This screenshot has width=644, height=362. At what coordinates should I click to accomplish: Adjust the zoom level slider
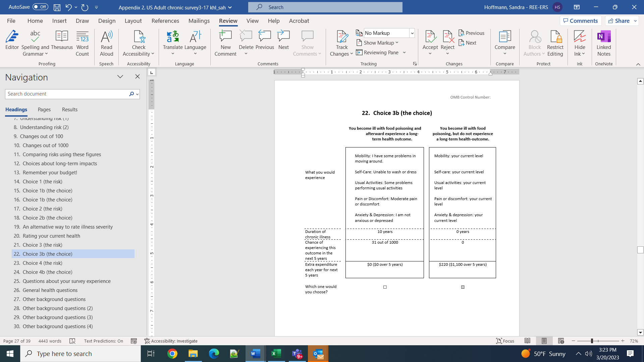tap(592, 341)
